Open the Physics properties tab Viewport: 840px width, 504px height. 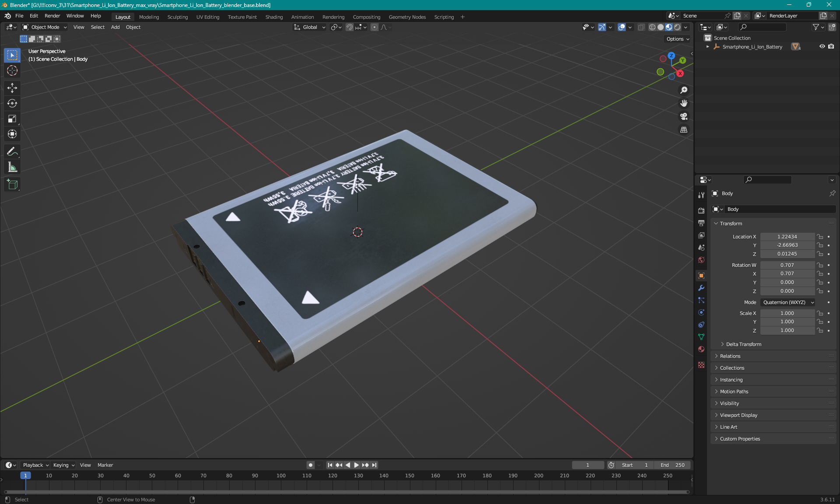pyautogui.click(x=701, y=312)
